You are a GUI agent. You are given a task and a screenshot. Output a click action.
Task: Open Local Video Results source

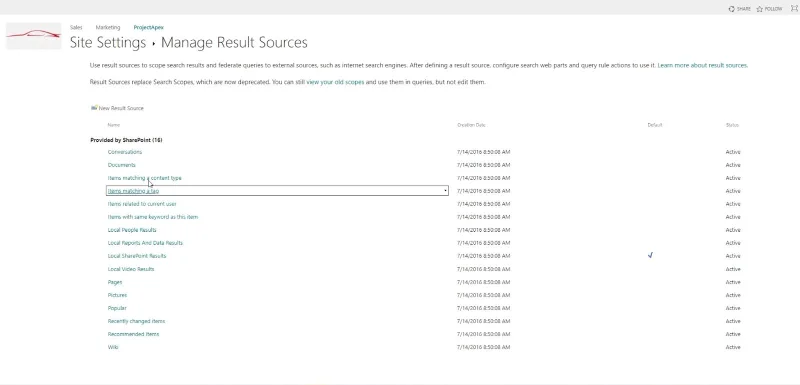tap(131, 269)
